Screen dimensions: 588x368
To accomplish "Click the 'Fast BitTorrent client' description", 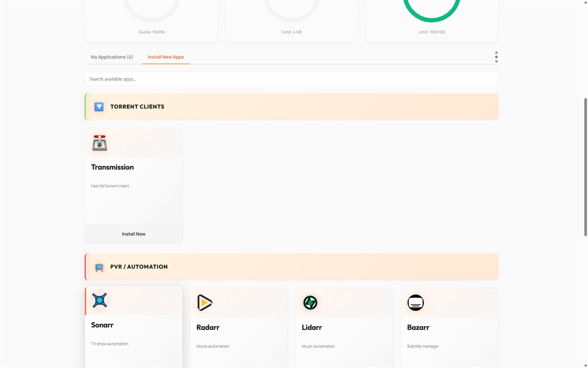I will tap(110, 186).
